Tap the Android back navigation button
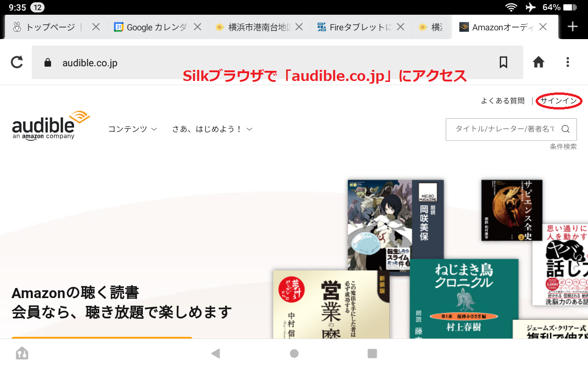This screenshot has width=588, height=368. [215, 353]
